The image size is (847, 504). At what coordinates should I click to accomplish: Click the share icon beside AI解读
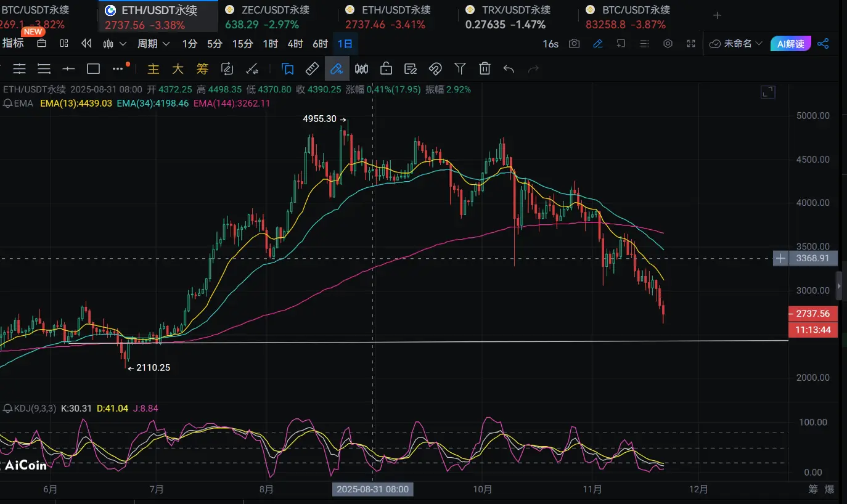[x=823, y=44]
